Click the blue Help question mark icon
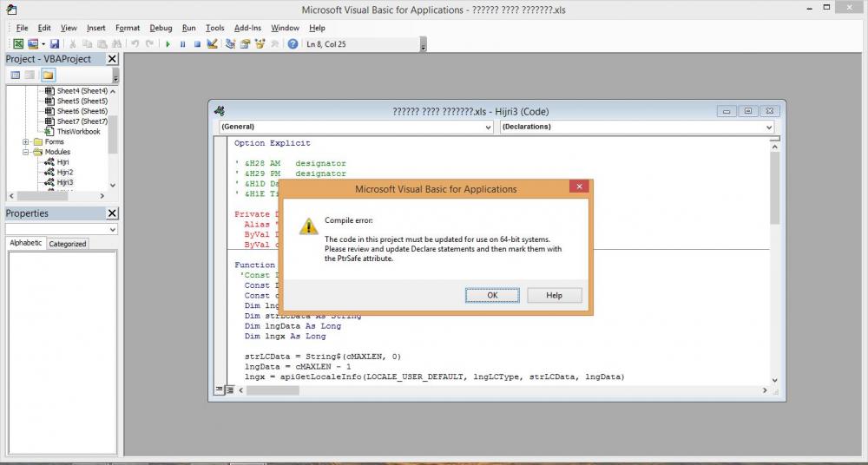 tap(293, 44)
